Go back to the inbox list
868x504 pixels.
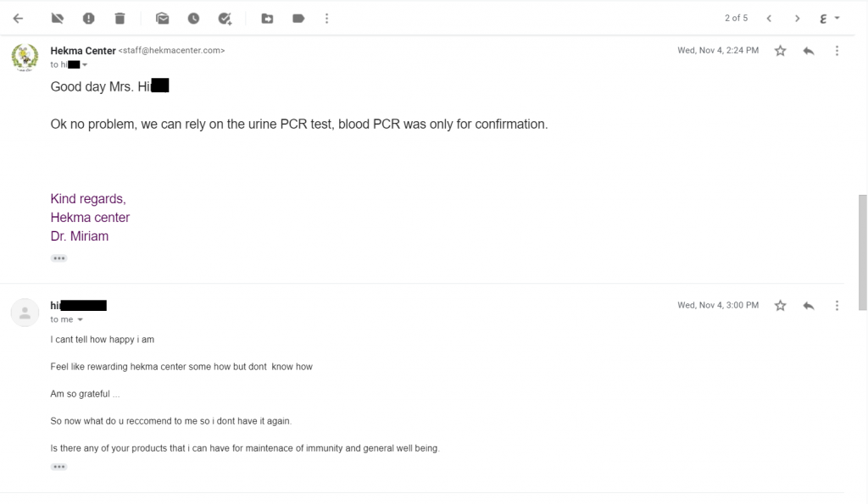click(x=19, y=18)
